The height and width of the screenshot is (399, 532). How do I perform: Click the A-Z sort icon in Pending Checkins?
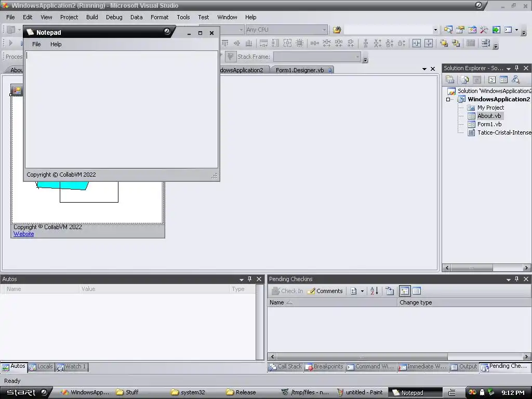[x=374, y=291]
